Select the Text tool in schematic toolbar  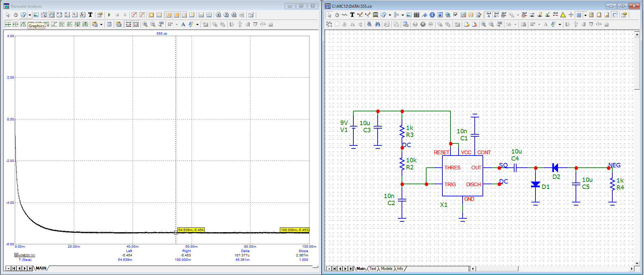tap(352, 15)
